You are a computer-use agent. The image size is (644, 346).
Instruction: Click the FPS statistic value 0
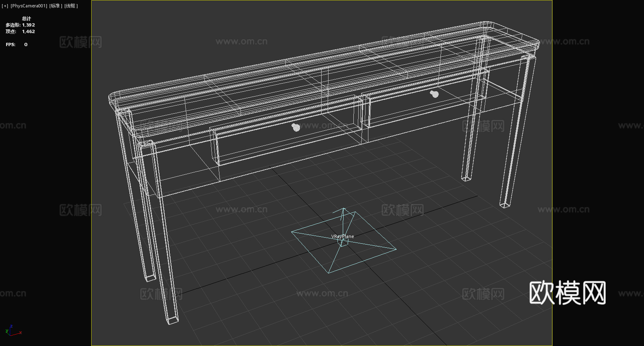[26, 44]
